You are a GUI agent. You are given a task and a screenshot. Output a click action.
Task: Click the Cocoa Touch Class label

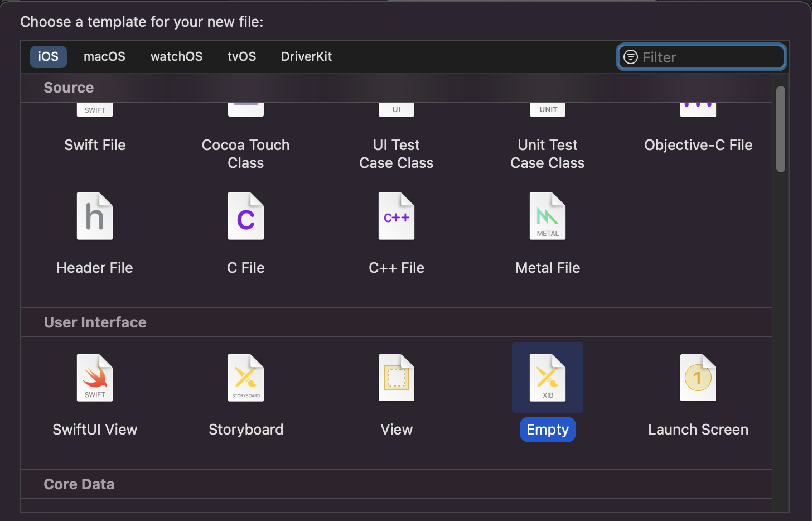coord(246,154)
